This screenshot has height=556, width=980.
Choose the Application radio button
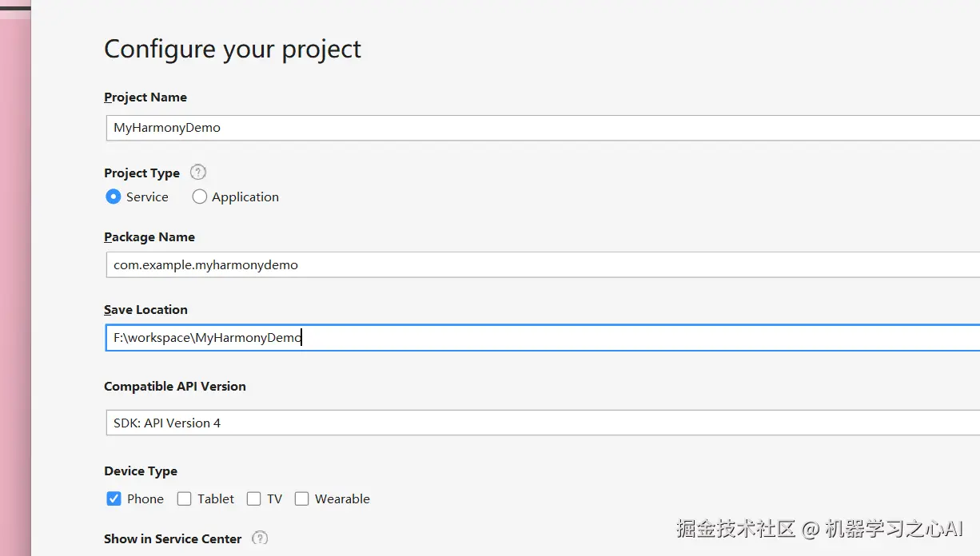[200, 197]
